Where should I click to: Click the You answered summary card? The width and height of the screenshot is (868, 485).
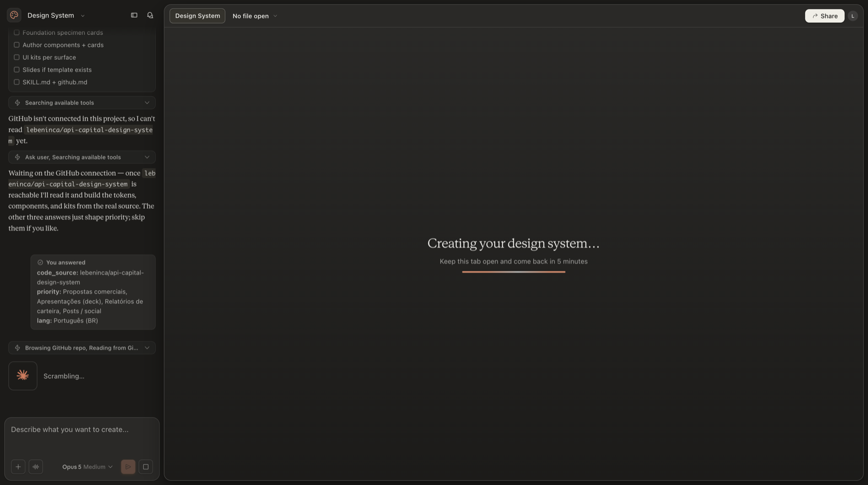pyautogui.click(x=93, y=292)
